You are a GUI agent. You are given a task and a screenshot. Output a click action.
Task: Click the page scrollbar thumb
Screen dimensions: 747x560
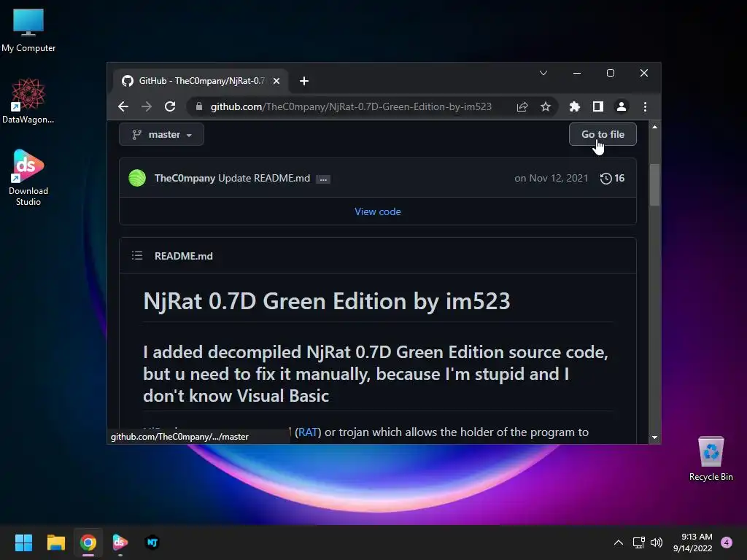pyautogui.click(x=654, y=184)
